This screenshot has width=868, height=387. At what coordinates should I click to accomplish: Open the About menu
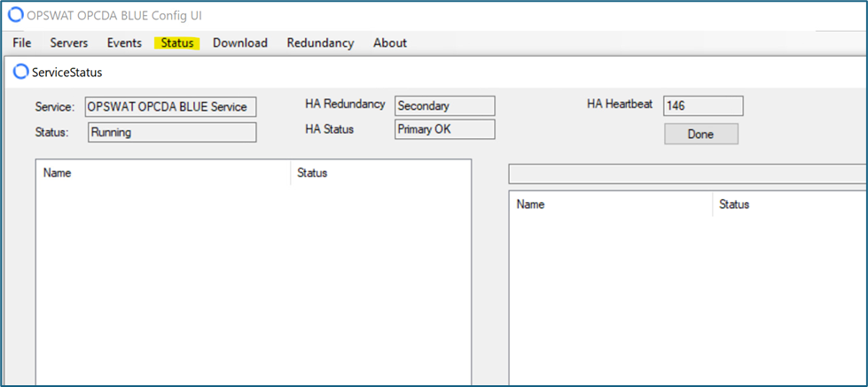390,43
